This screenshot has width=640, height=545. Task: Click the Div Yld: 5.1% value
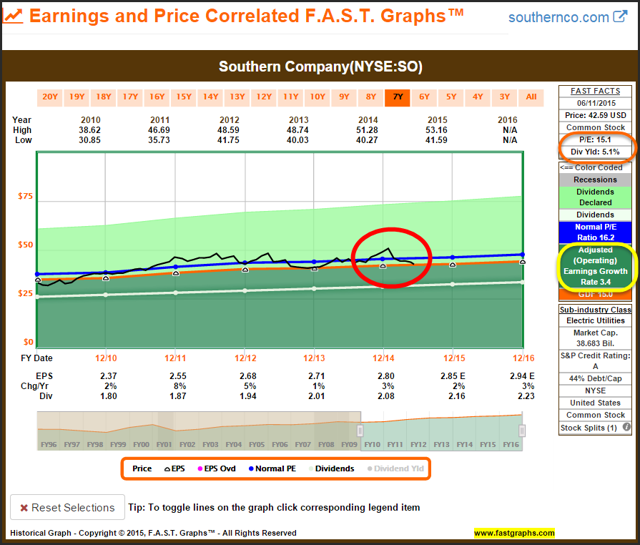pos(595,152)
